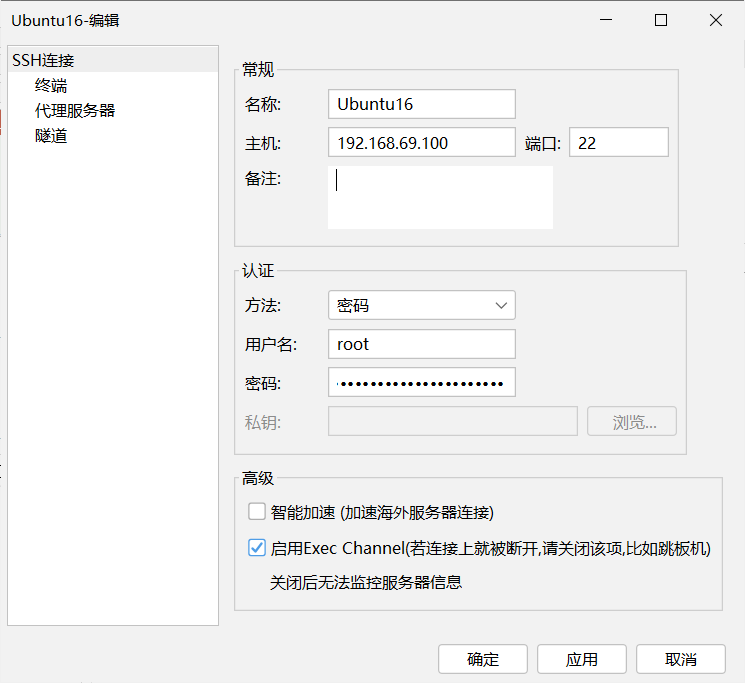
Task: Click the 高级 group heading
Action: pos(258,478)
